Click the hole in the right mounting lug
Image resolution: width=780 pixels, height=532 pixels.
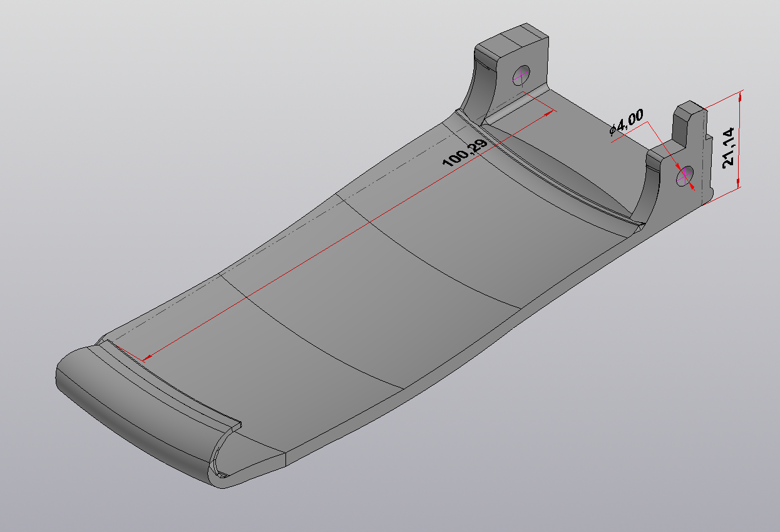[684, 176]
